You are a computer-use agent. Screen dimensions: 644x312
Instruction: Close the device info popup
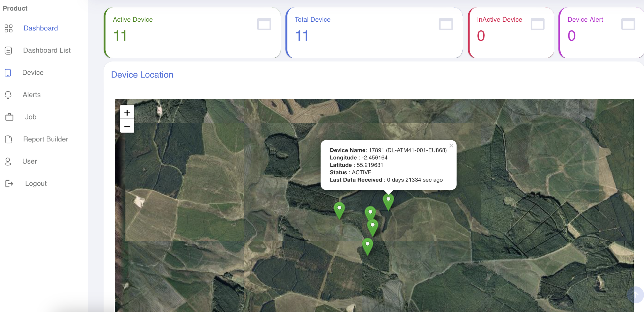click(x=451, y=145)
